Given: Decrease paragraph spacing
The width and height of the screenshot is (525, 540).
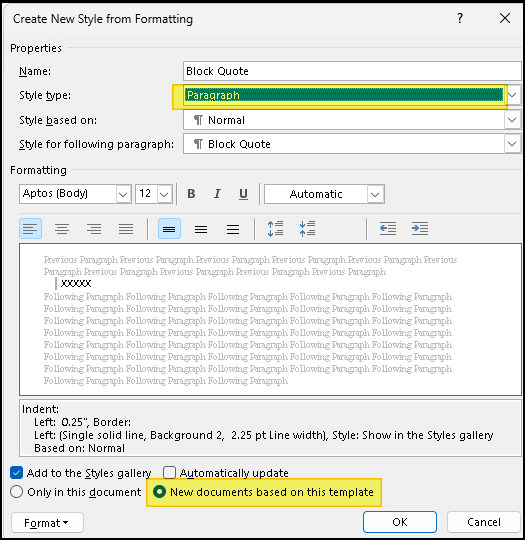Looking at the screenshot, I should click(x=307, y=229).
